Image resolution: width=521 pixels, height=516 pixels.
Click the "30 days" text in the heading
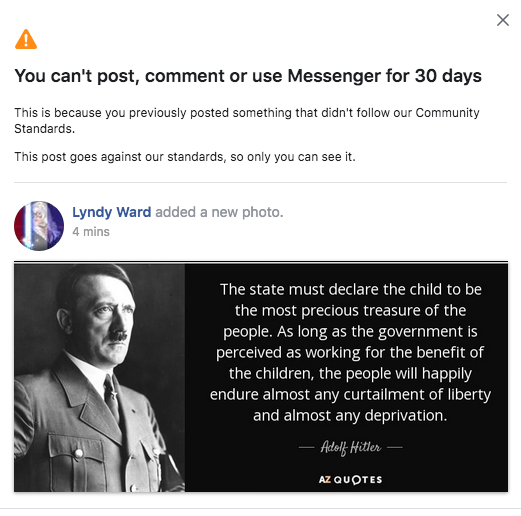coord(448,76)
